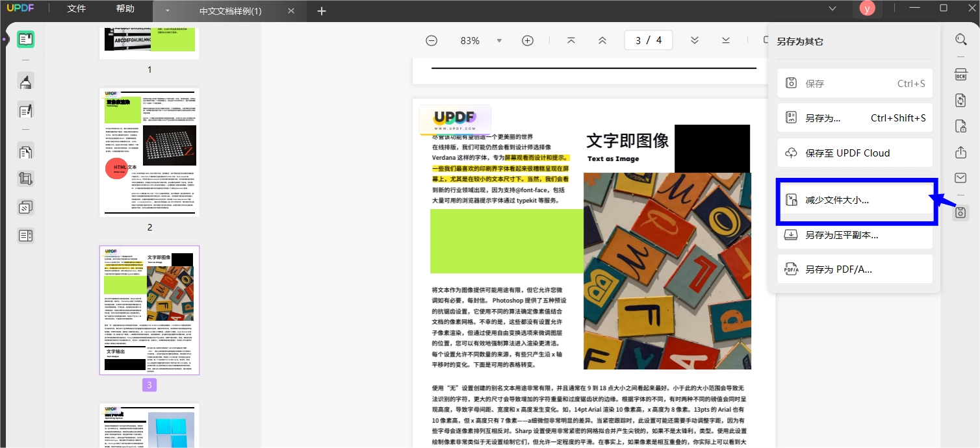
Task: Click the Share file icon
Action: coord(961,153)
